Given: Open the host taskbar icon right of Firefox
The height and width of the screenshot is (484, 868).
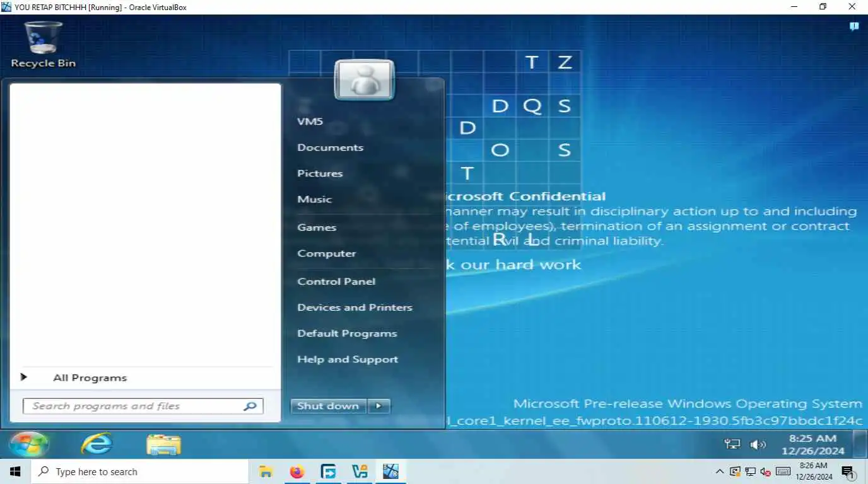Looking at the screenshot, I should [328, 471].
